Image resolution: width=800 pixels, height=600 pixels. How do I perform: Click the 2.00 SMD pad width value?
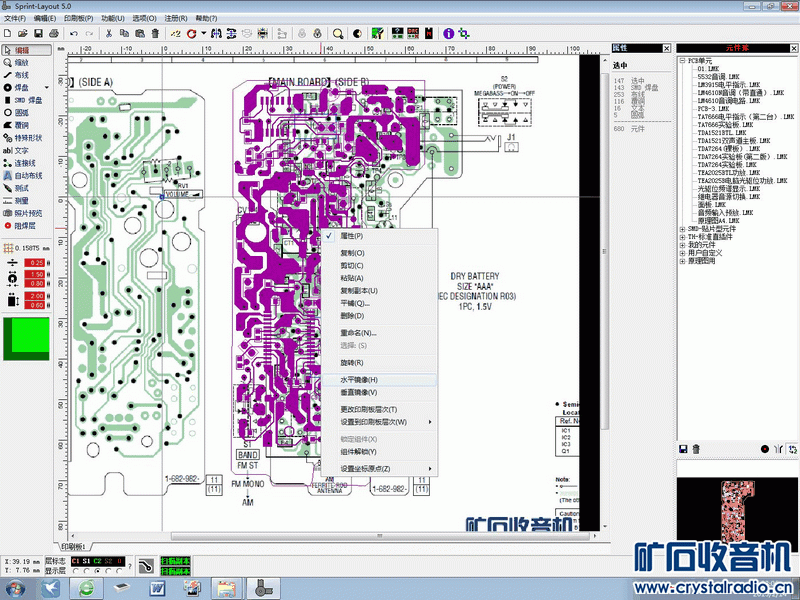(35, 296)
